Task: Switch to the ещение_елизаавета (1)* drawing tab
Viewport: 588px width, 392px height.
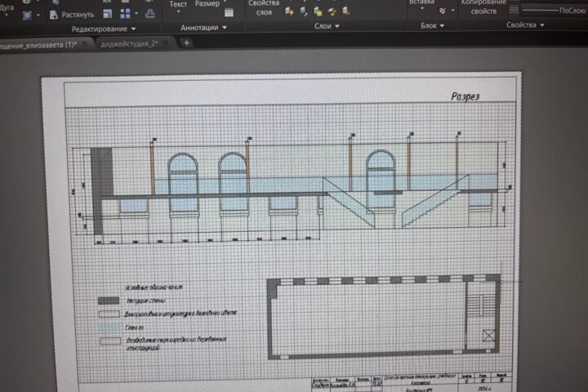Action: (x=42, y=45)
